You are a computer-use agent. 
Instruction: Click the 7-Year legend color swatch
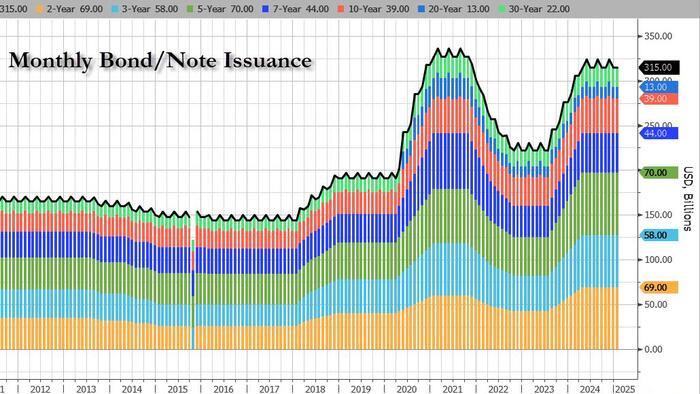tap(265, 9)
